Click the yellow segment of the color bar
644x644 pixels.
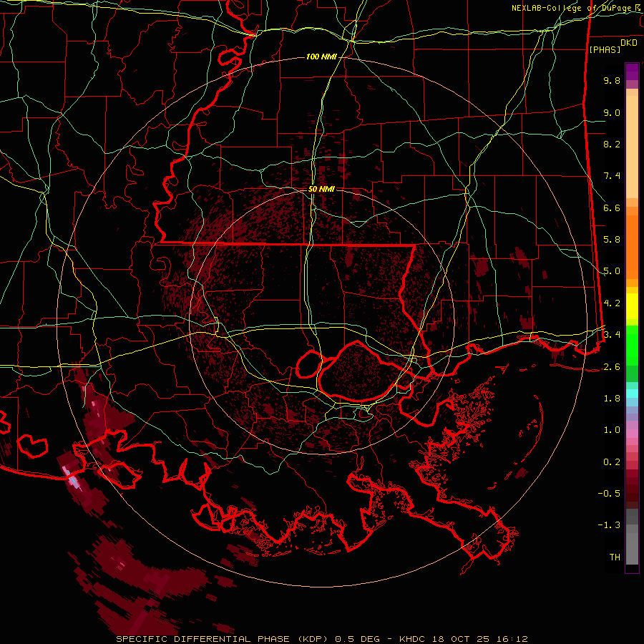pos(632,306)
